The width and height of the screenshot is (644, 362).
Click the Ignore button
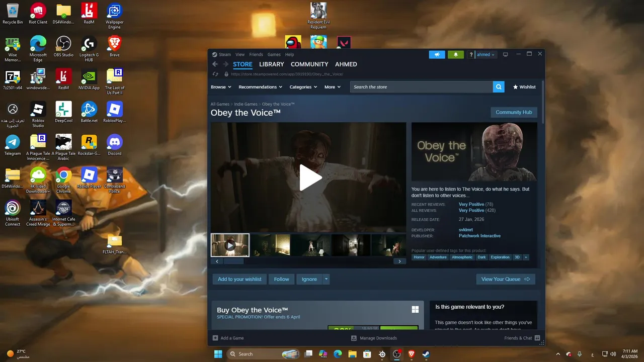(309, 279)
